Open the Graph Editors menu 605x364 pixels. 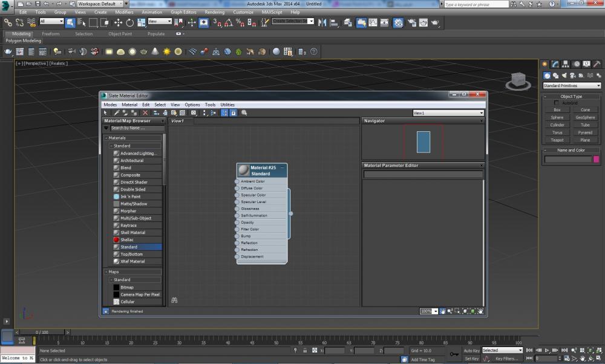point(183,12)
